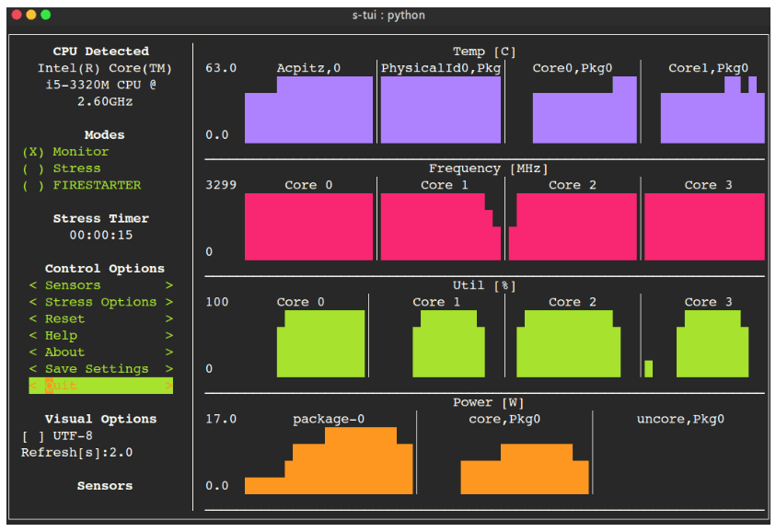Click the Stress Timer readout
This screenshot has width=776, height=532.
[103, 234]
